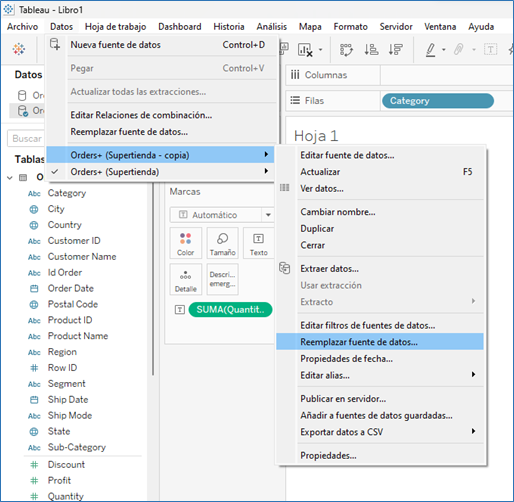514x502 pixels.
Task: Click the Tableau app icon in title bar
Action: (8, 9)
